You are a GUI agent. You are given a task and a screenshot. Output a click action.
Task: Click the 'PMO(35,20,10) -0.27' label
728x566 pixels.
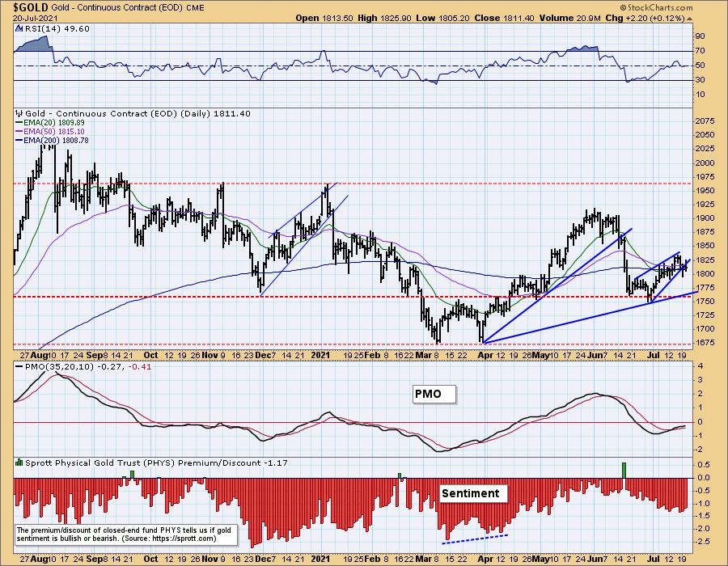coord(74,366)
